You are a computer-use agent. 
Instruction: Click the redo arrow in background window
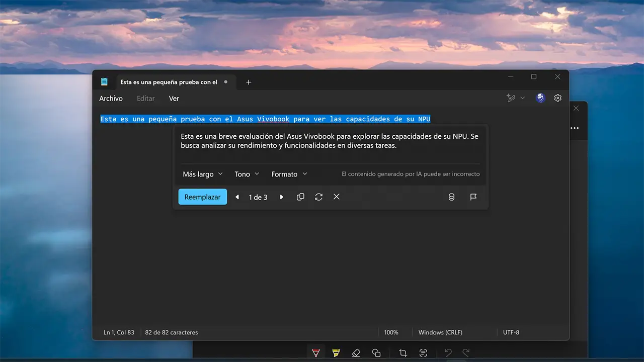(466, 353)
